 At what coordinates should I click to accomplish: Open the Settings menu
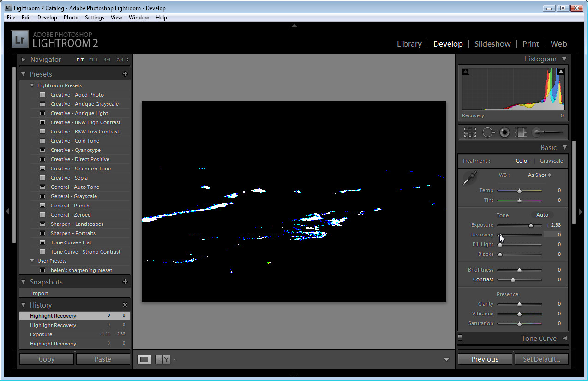point(95,18)
